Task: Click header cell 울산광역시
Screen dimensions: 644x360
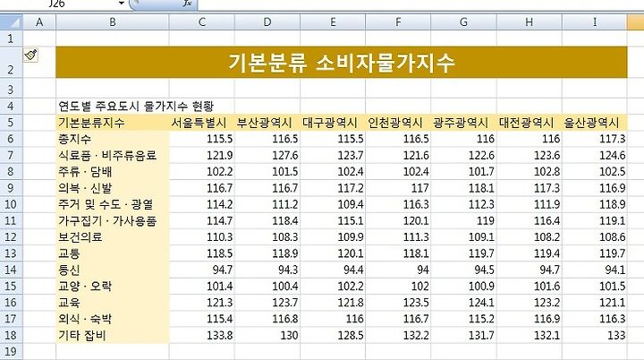Action: click(595, 122)
